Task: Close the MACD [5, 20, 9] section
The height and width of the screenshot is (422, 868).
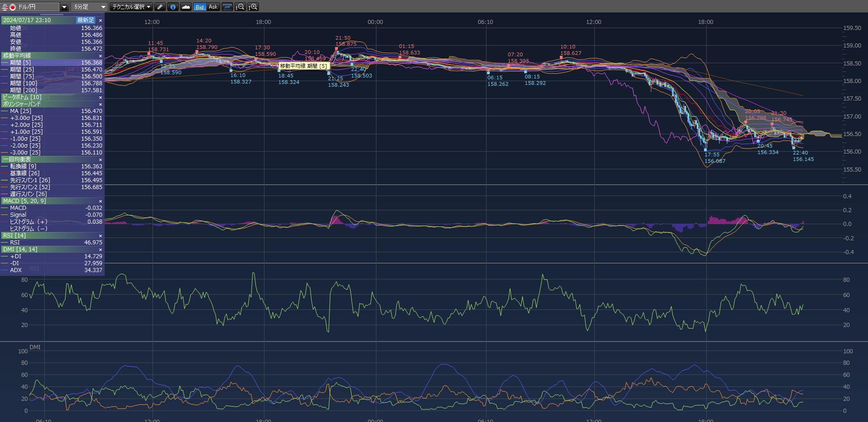Action: 100,201
